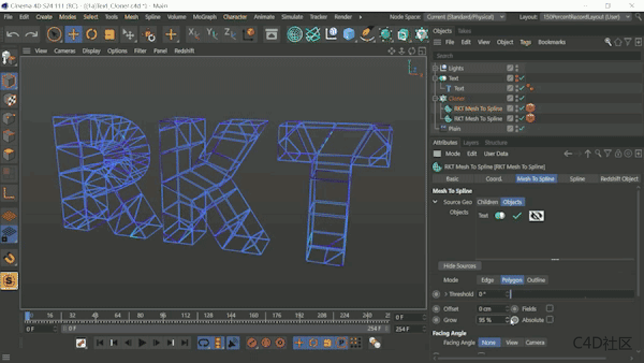Open the MoGraph menu
This screenshot has height=363, width=644.
(204, 17)
